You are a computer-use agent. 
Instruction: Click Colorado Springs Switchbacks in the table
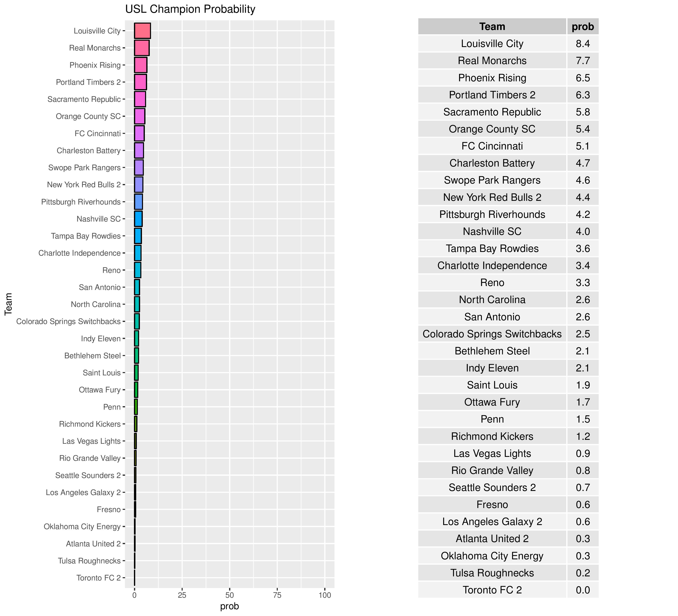492,334
